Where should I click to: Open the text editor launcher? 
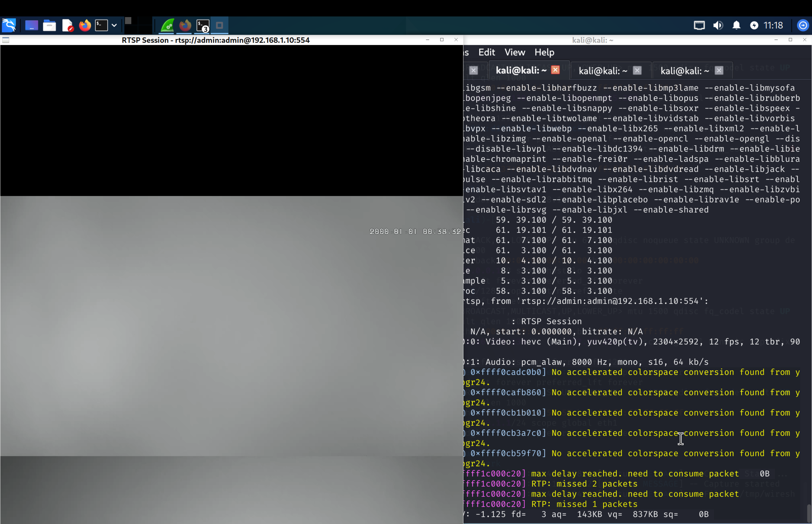click(68, 26)
